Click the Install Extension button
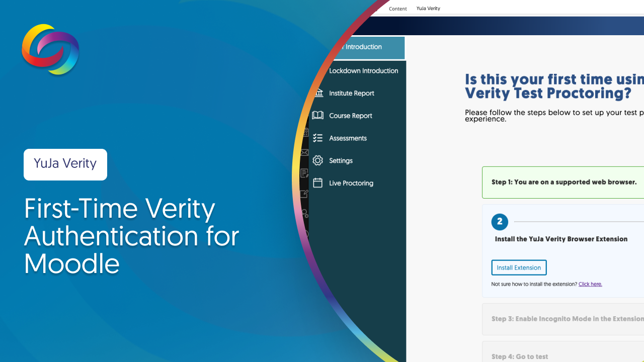The height and width of the screenshot is (362, 644). (519, 267)
